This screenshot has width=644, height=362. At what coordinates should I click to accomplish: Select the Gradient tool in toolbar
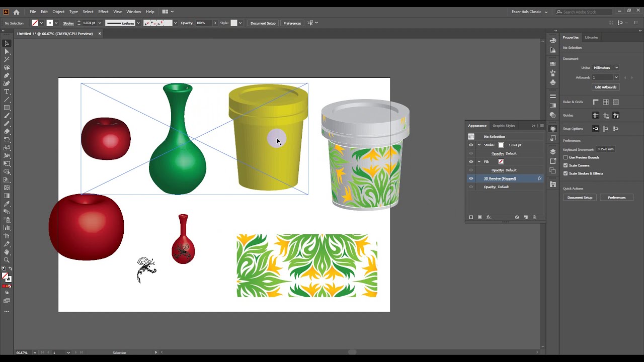tap(7, 196)
